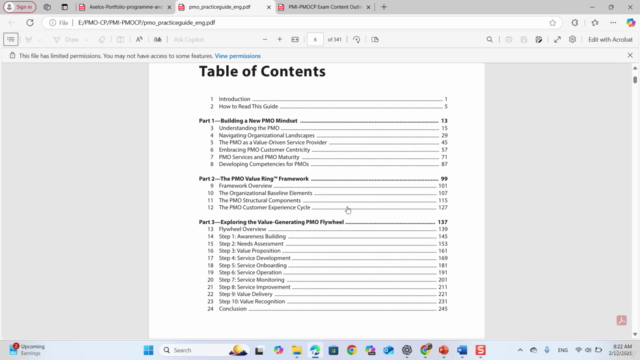Open the Upcoming Earnings widget

click(27, 350)
